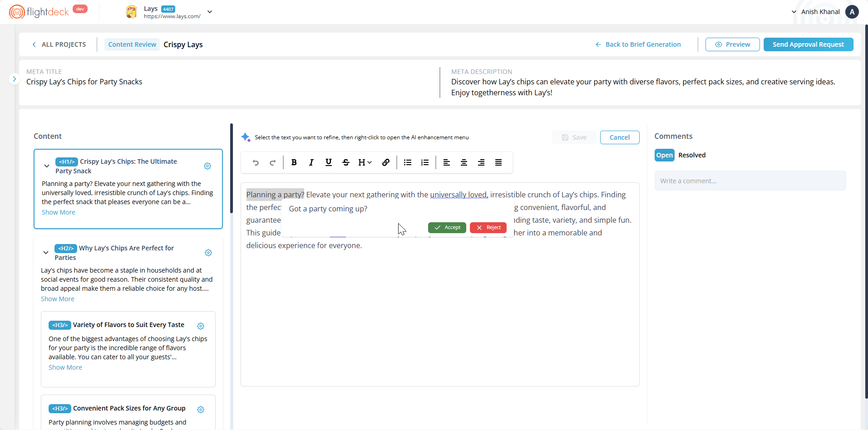Accept the AI suggestion
This screenshot has width=868, height=430.
tap(447, 227)
